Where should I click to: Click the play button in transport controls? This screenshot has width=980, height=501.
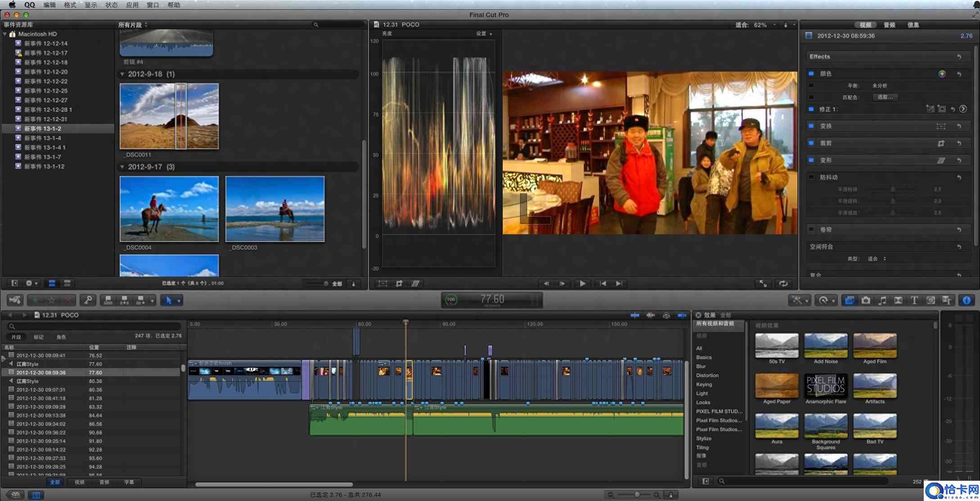pos(582,283)
